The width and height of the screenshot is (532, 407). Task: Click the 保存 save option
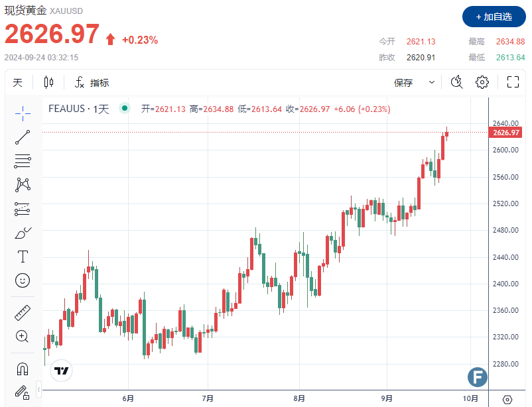point(403,83)
